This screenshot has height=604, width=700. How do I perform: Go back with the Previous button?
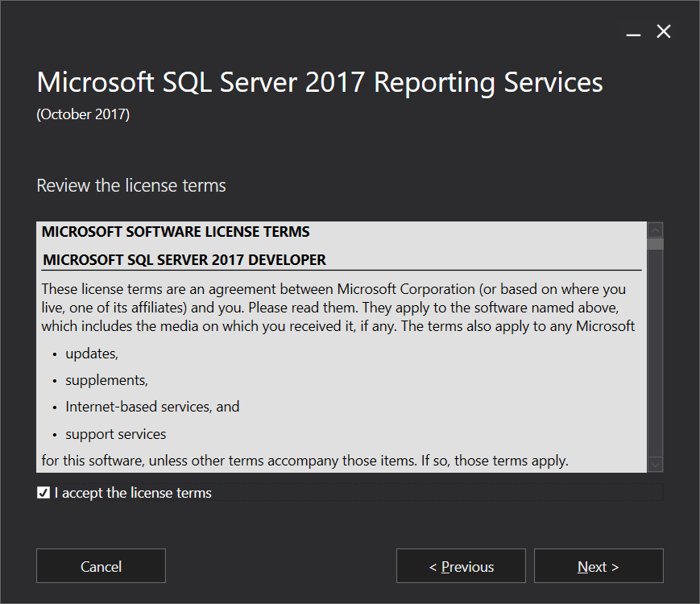coord(461,566)
